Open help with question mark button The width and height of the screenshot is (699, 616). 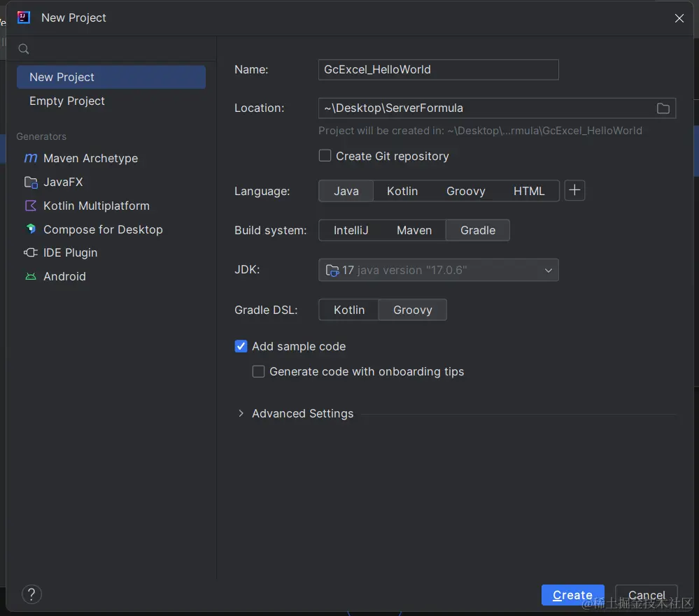pyautogui.click(x=31, y=594)
